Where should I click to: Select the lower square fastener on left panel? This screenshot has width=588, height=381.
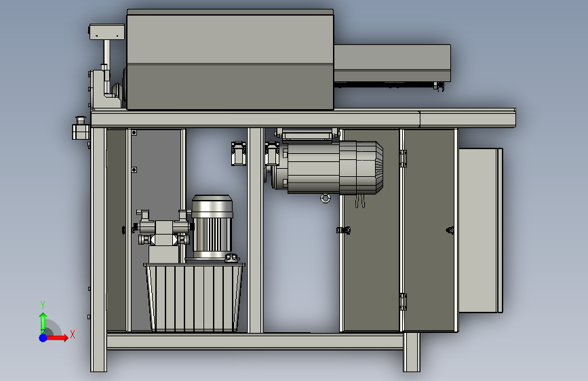pos(134,170)
